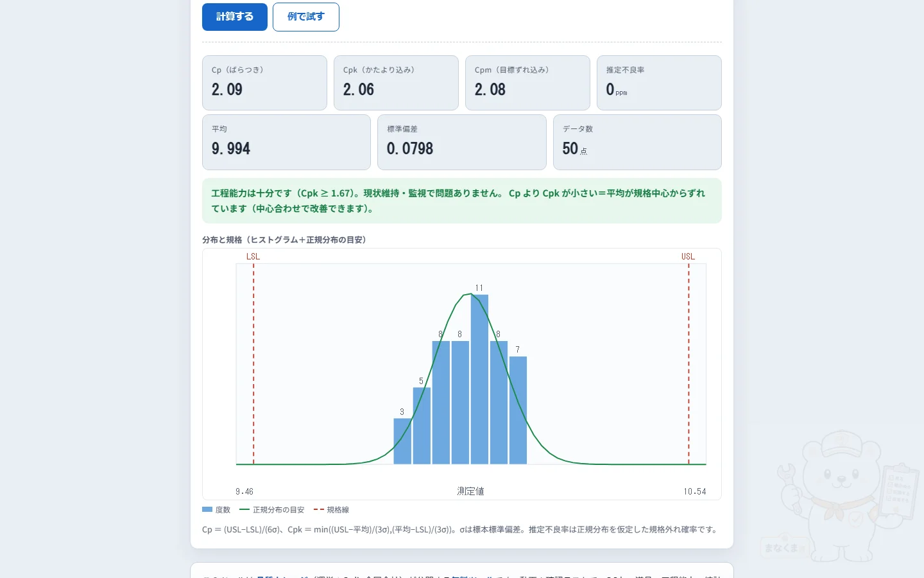Image resolution: width=924 pixels, height=578 pixels.
Task: Click the USL label on the chart
Action: point(688,256)
